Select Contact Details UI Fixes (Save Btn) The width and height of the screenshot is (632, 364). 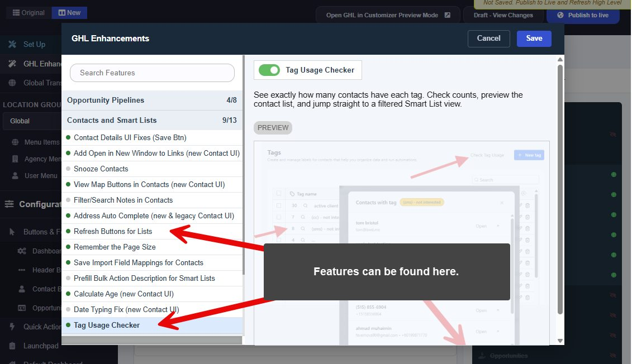152,138
